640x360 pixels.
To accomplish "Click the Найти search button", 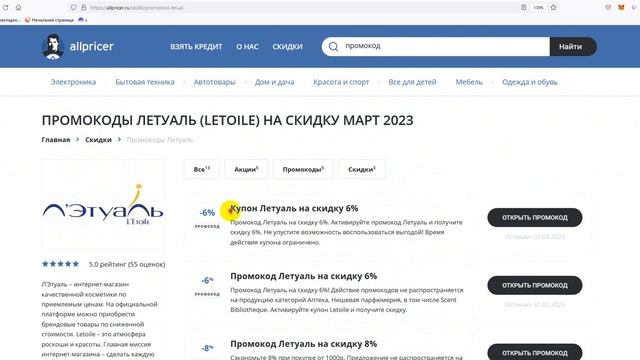I will tap(573, 47).
